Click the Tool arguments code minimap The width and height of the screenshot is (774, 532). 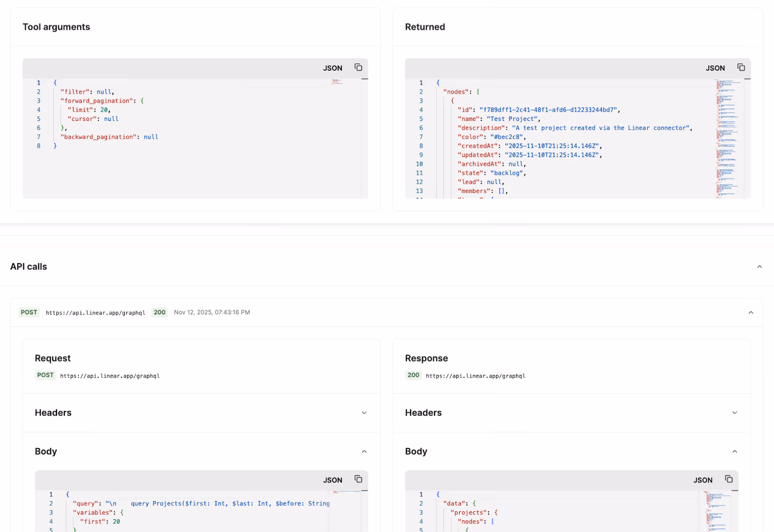(337, 82)
